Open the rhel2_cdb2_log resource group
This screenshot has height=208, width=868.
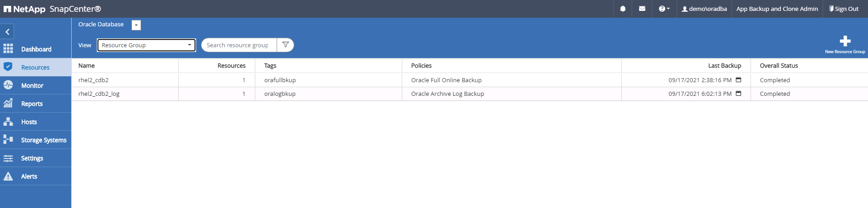point(99,94)
